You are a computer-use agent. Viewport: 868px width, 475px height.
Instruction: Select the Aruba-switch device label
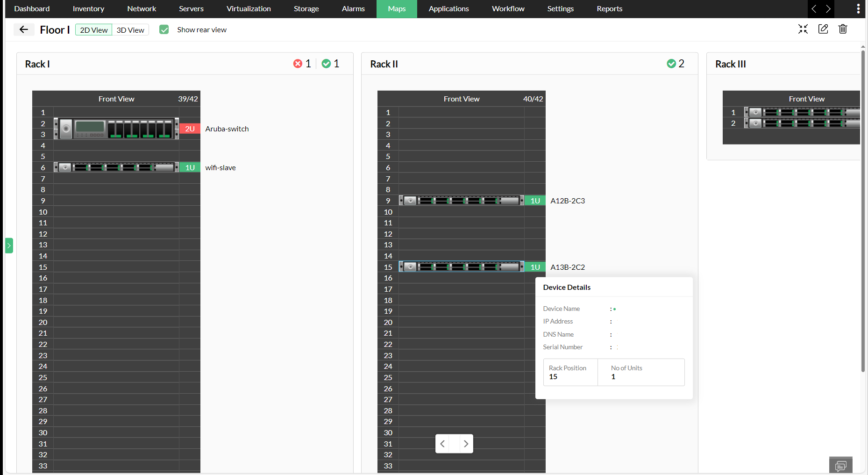[227, 129]
